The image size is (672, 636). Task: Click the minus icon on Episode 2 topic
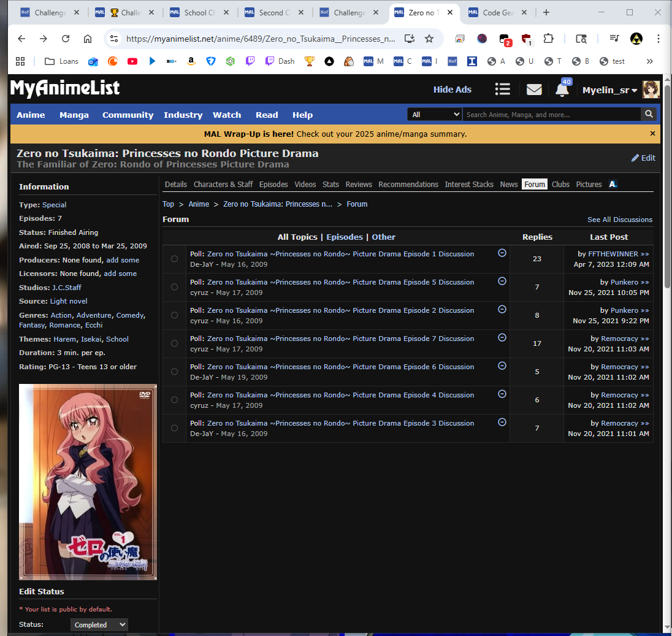click(x=502, y=310)
